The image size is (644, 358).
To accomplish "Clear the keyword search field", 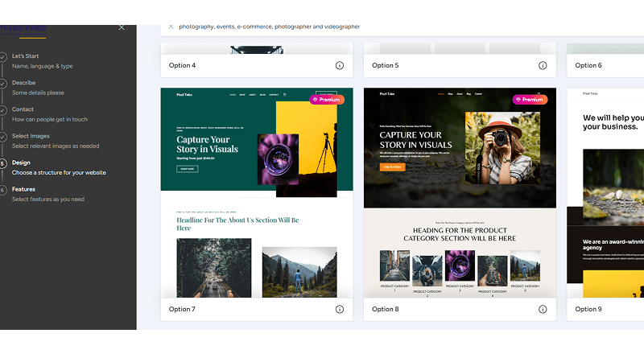I will click(171, 27).
